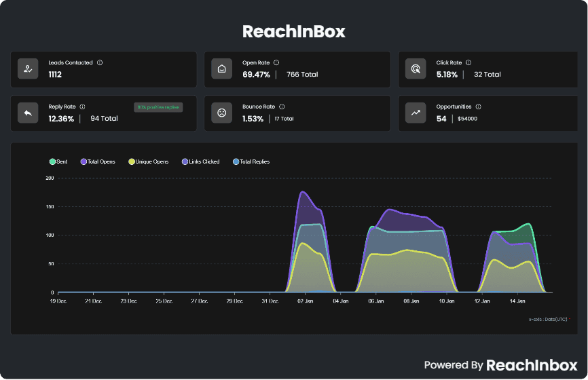Click the 08 Jan x-axis date label
This screenshot has width=588, height=380.
point(411,301)
